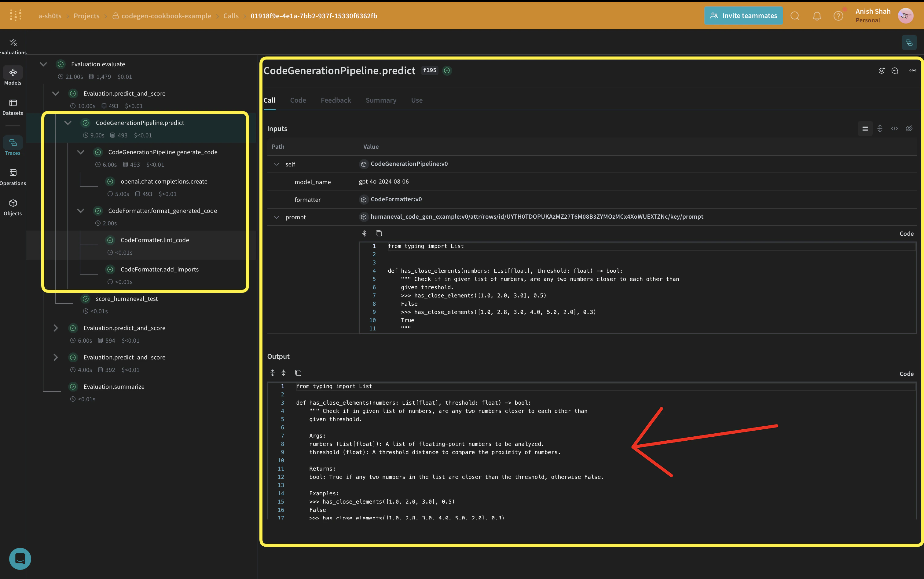Open the Summary tab
Viewport: 924px width, 579px height.
[380, 100]
